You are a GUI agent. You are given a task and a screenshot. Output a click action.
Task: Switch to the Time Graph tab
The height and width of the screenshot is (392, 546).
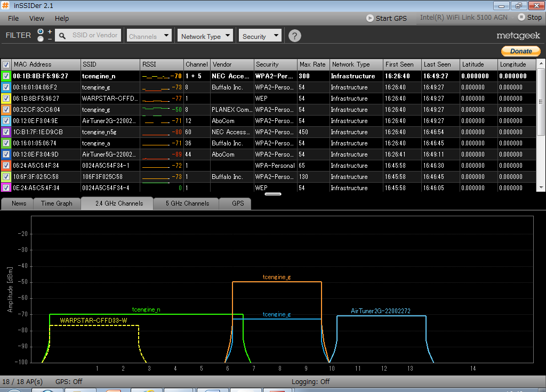pyautogui.click(x=57, y=203)
